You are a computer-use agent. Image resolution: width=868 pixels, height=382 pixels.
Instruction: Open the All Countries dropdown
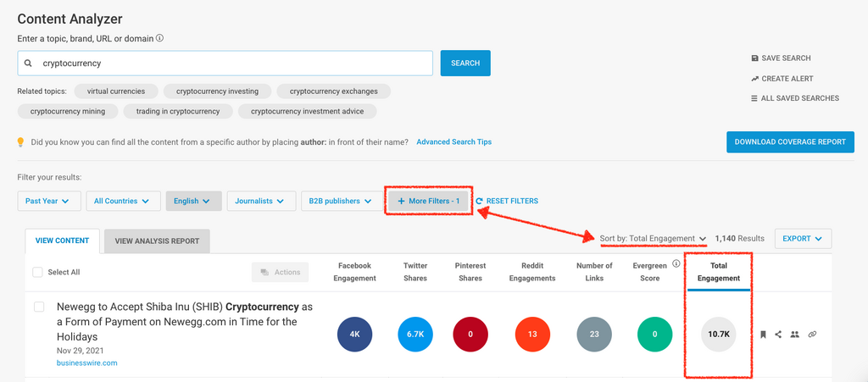pos(122,201)
